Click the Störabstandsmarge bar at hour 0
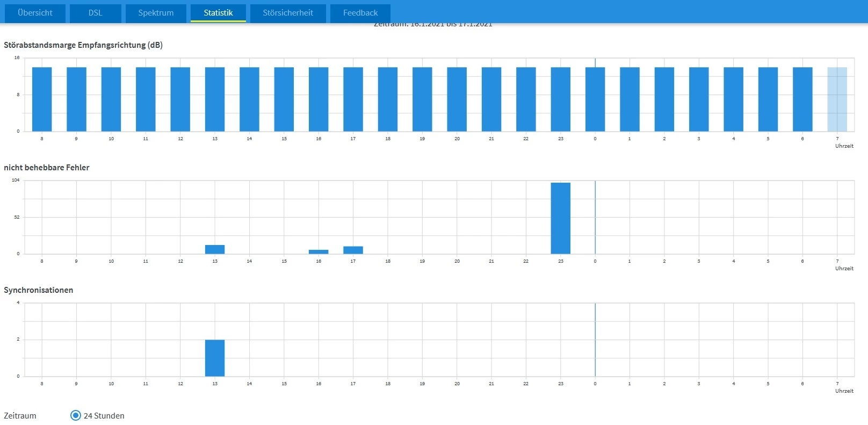The height and width of the screenshot is (425, 868). coord(595,99)
